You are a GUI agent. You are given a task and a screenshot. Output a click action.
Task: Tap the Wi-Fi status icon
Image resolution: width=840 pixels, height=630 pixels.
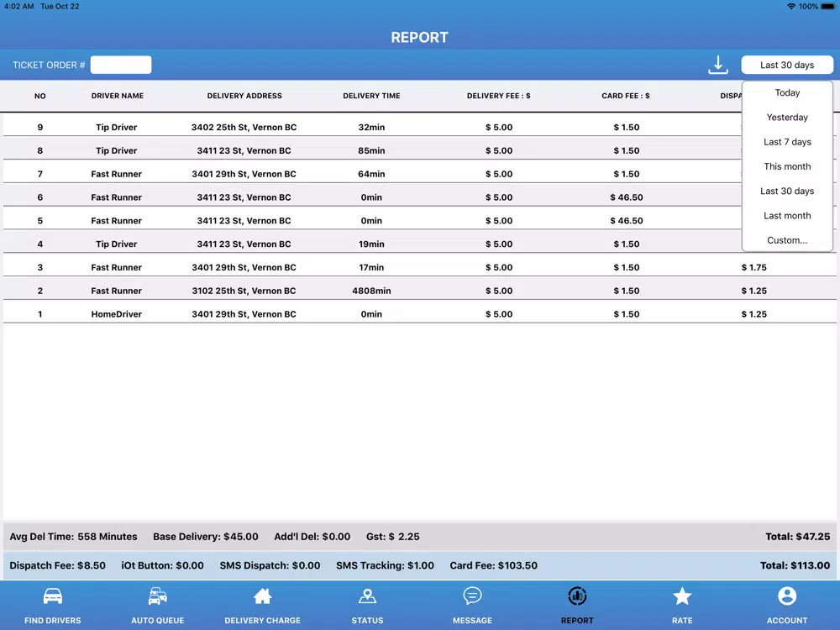pos(790,7)
